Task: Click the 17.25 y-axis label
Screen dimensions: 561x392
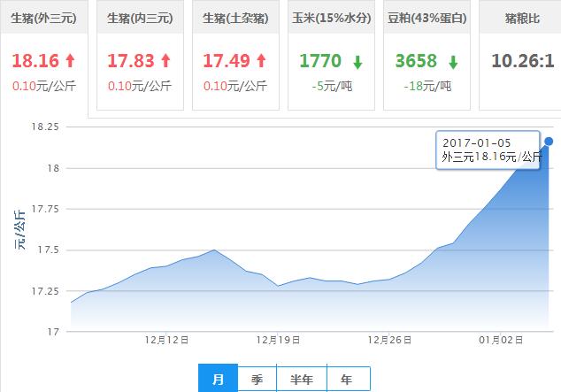Action: [45, 291]
